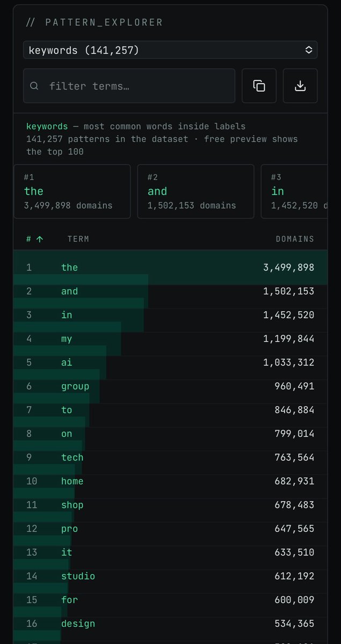Select the term 'in' in row 3

[x=67, y=315]
